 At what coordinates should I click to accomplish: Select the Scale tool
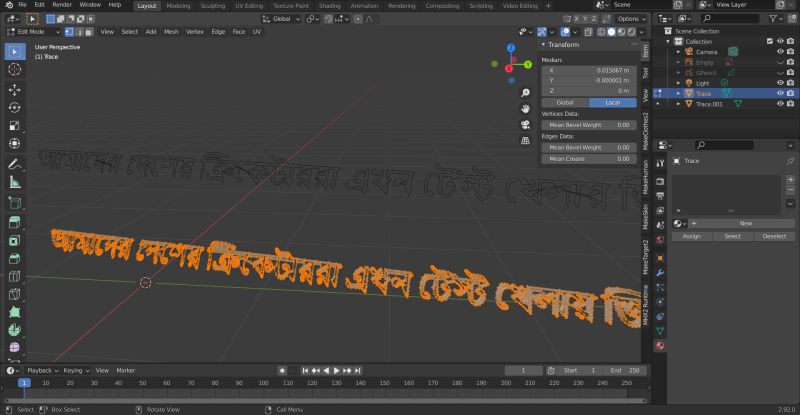point(15,126)
